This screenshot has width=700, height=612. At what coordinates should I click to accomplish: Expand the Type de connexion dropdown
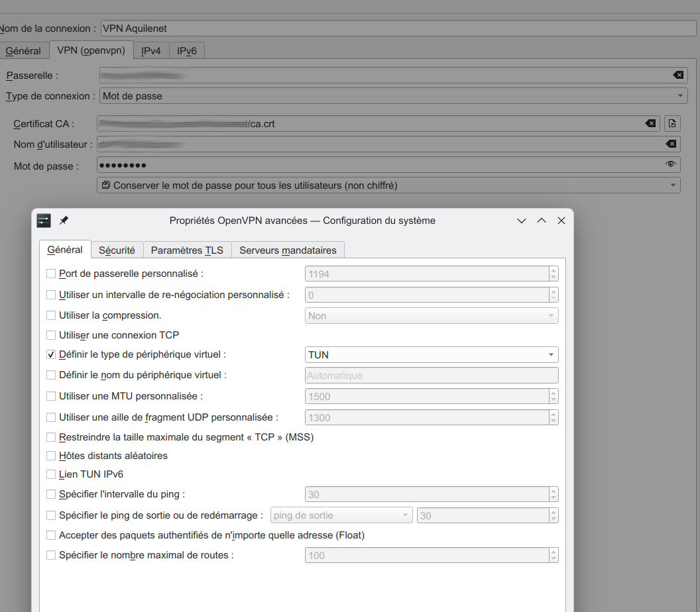click(393, 96)
